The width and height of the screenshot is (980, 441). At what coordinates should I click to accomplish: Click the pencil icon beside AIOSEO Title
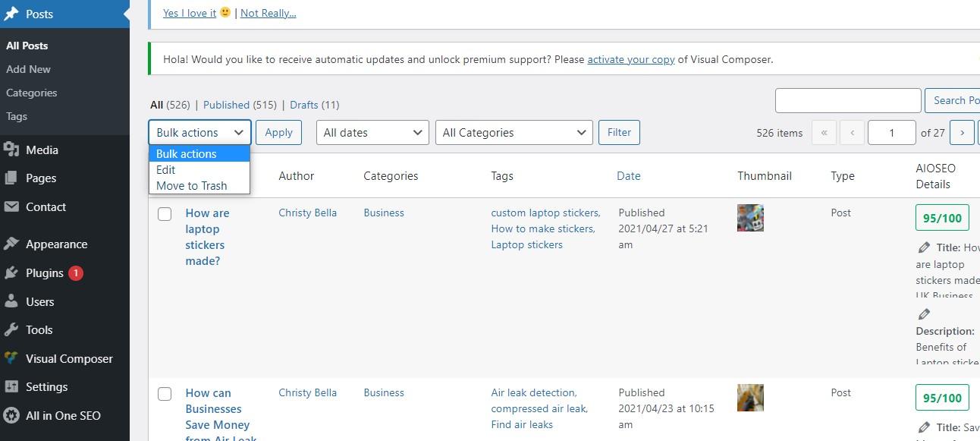(x=924, y=247)
